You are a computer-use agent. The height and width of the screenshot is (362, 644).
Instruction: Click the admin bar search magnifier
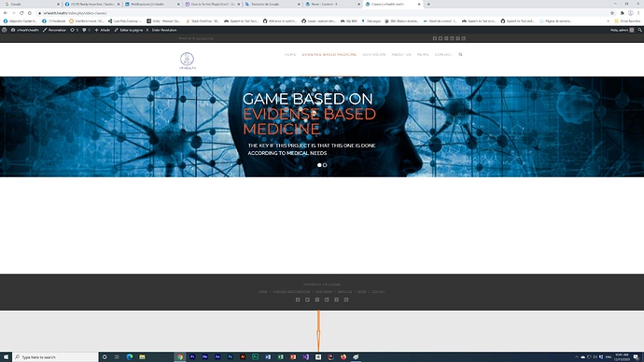[x=639, y=30]
